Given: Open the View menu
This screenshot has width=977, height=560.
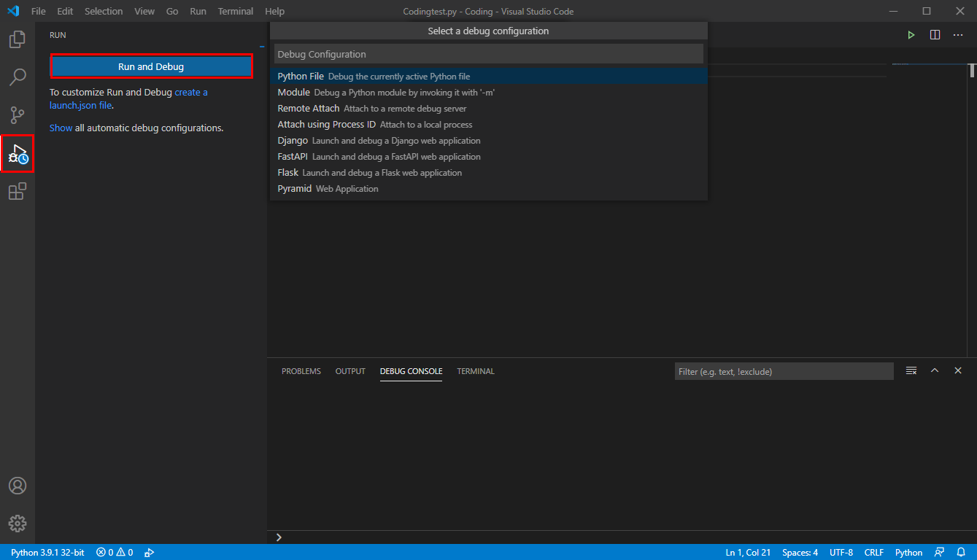Looking at the screenshot, I should pos(144,11).
